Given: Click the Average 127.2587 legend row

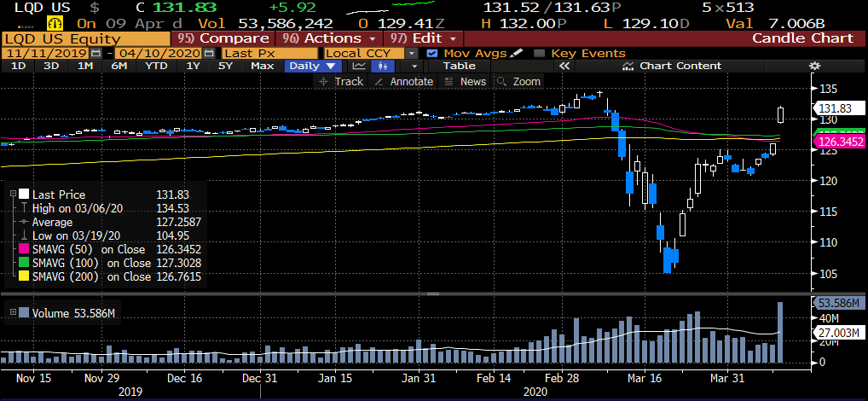Looking at the screenshot, I should 111,222.
